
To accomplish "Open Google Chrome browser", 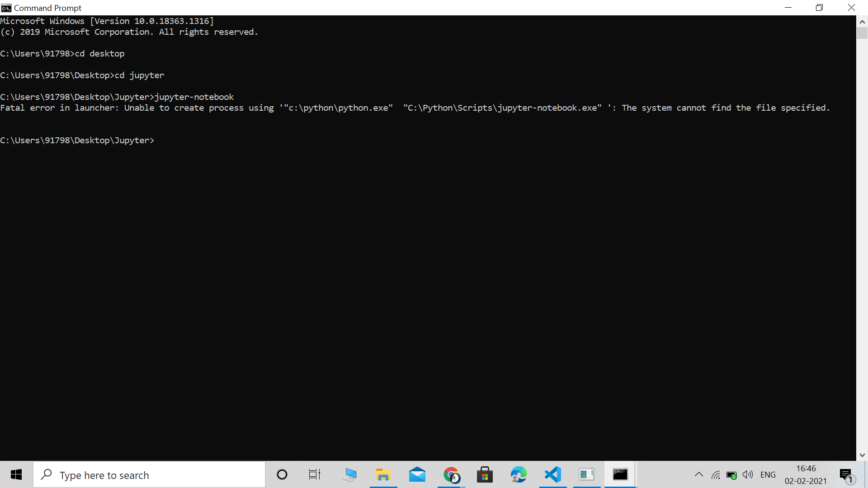I will 451,474.
